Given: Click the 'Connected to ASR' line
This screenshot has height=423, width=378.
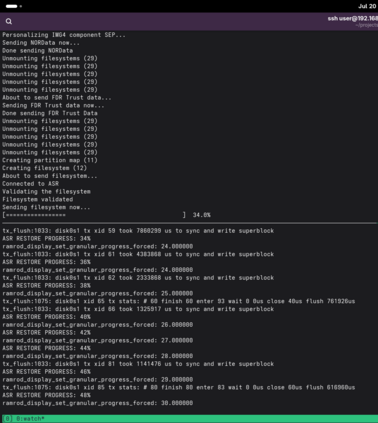Looking at the screenshot, I should 31,184.
